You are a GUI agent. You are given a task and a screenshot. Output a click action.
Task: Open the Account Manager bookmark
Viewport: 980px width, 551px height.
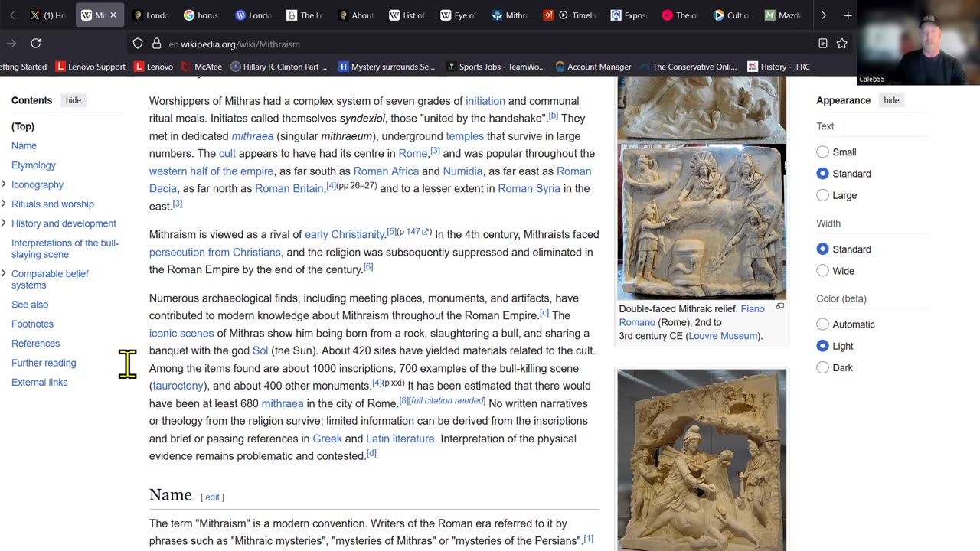tap(593, 67)
